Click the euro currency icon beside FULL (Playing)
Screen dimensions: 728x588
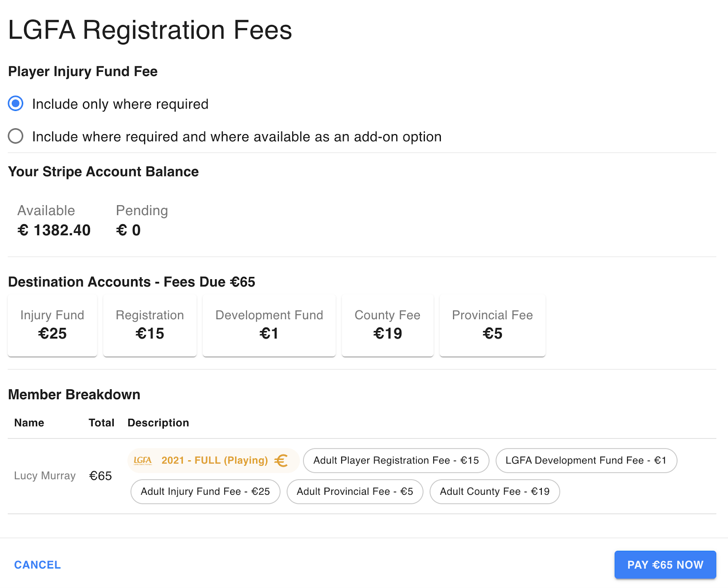[282, 460]
